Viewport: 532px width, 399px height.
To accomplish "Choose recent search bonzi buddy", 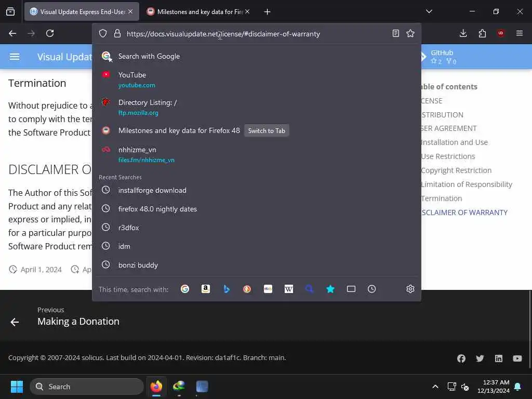I will [x=257, y=265].
